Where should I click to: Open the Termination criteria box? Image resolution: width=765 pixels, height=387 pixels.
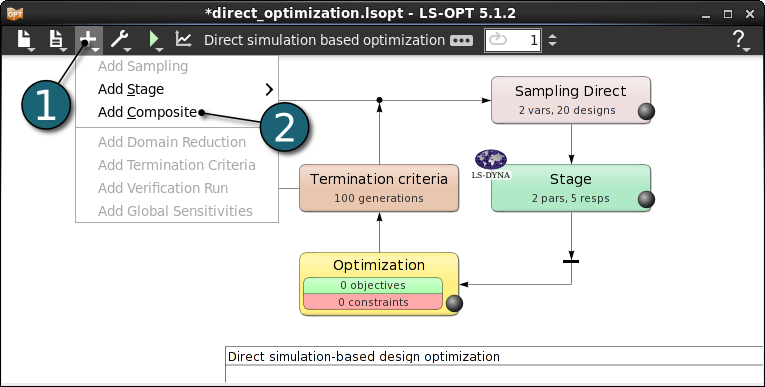click(379, 188)
